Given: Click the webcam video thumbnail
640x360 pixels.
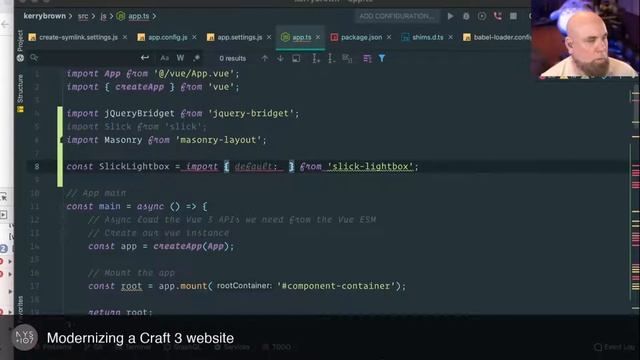Looking at the screenshot, I should [x=585, y=39].
